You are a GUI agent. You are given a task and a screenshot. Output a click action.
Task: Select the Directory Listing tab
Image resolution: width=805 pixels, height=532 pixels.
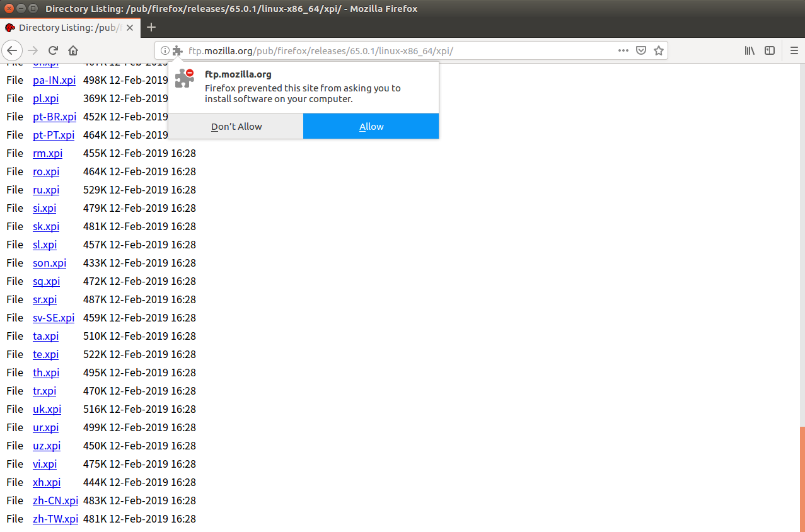[x=70, y=28]
